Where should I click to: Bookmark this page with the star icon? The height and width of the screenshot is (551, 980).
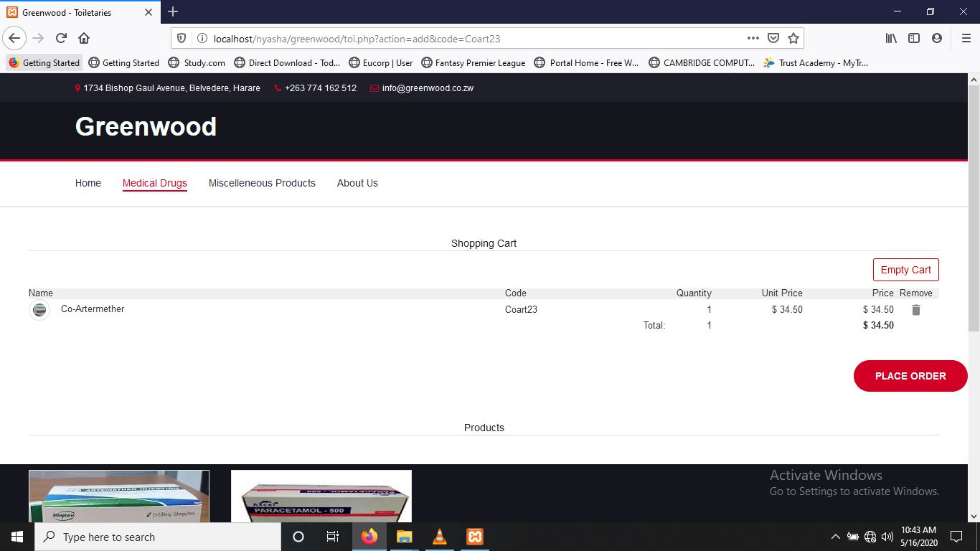click(793, 38)
